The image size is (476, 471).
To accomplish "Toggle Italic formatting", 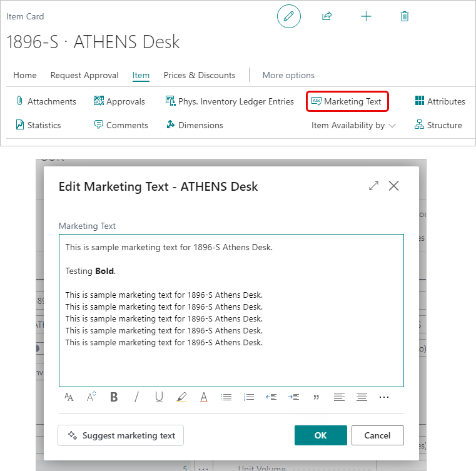I will tap(136, 397).
